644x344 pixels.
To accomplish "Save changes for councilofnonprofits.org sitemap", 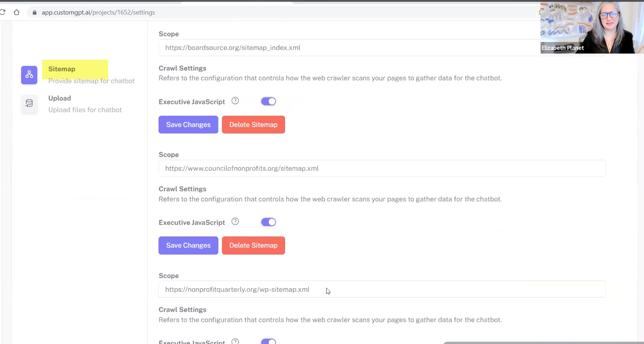I will [188, 245].
